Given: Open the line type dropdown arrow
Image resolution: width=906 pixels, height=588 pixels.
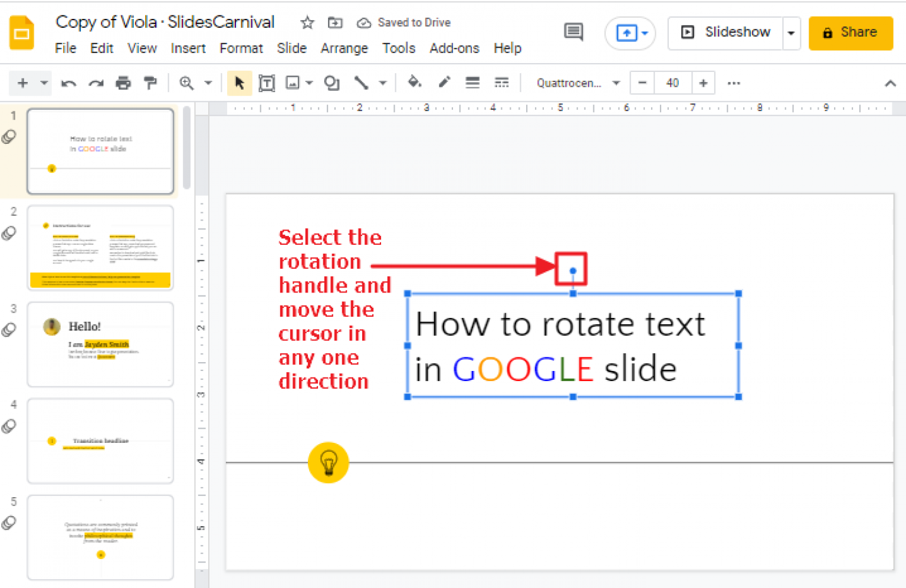Looking at the screenshot, I should point(383,83).
